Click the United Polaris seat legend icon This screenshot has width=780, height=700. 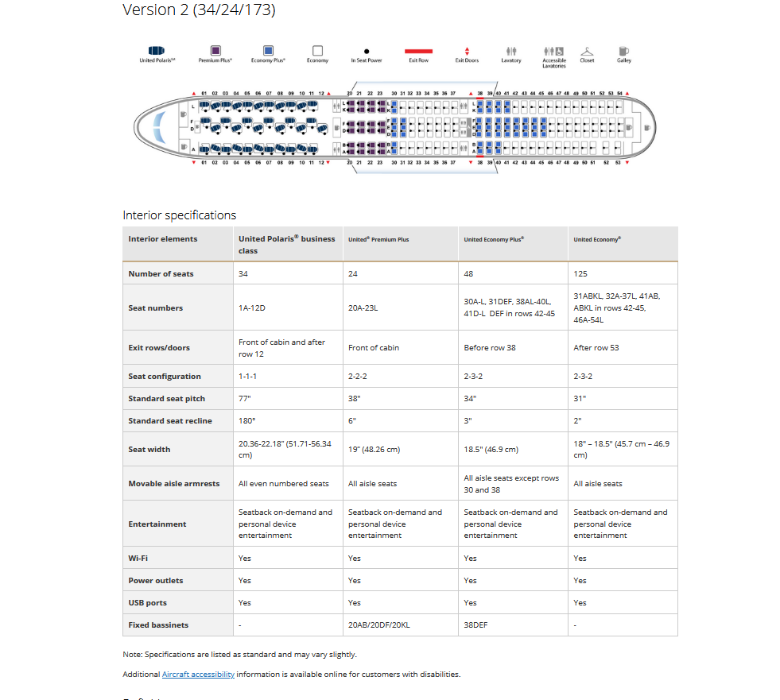tap(157, 50)
